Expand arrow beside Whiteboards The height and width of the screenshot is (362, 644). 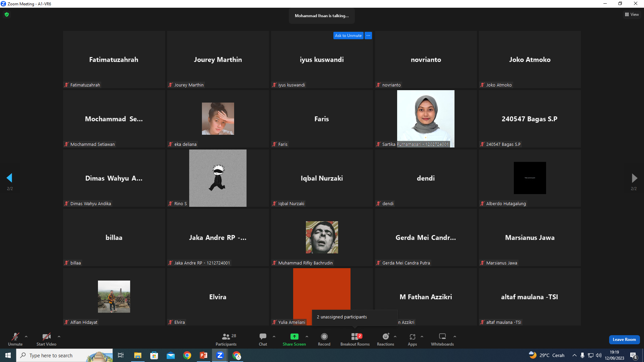pos(455,337)
